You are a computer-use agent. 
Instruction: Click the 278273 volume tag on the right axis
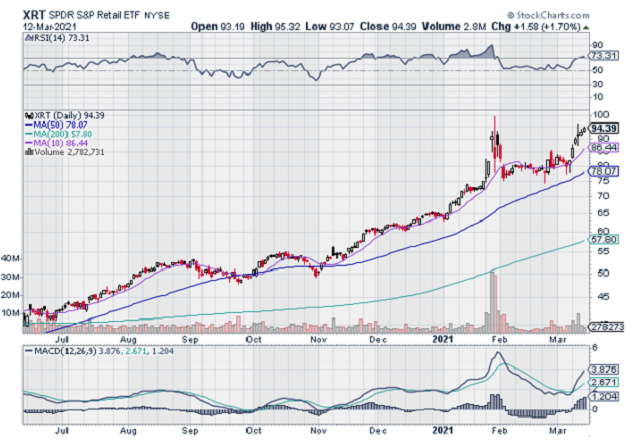pyautogui.click(x=607, y=327)
